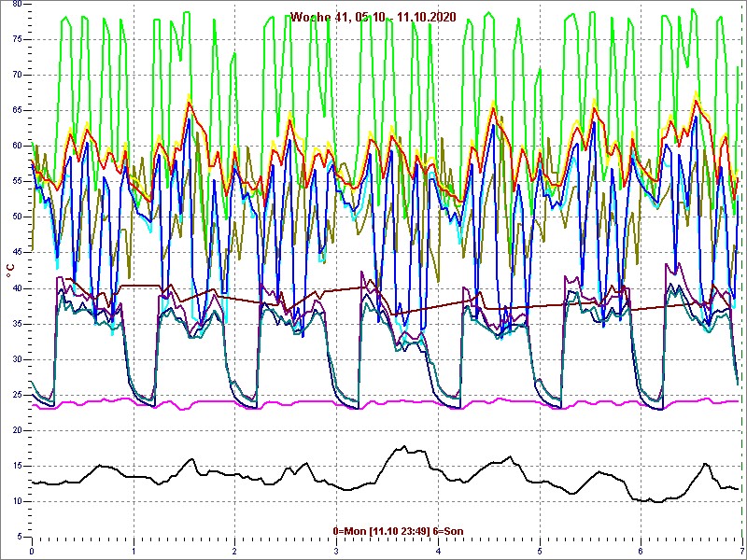Image resolution: width=747 pixels, height=560 pixels.
Task: Select the "70" temperature axis label
Action: (17, 76)
